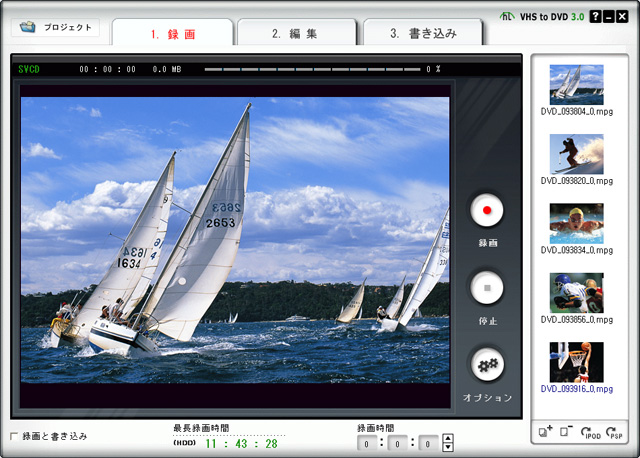Click the 停止 stop button

487,288
